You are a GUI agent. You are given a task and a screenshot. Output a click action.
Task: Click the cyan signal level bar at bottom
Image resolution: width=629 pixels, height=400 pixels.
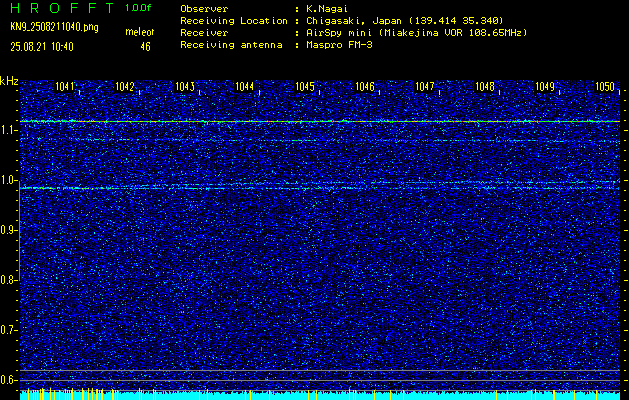point(320,396)
